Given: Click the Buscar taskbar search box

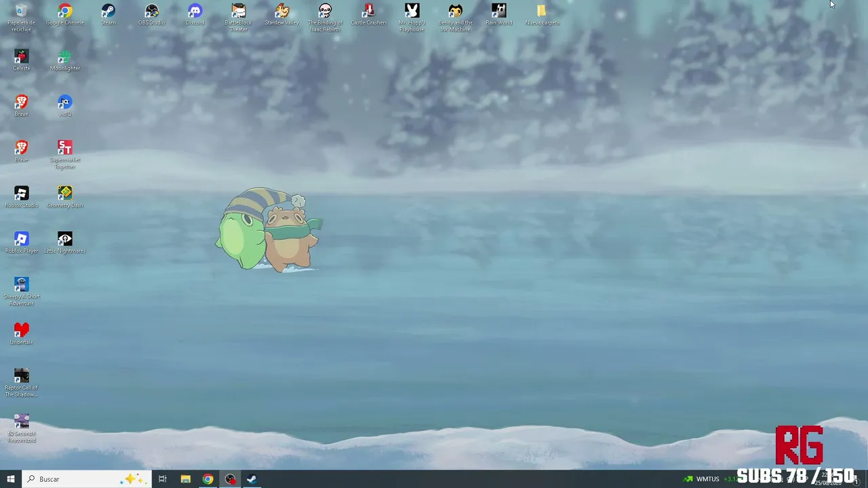Looking at the screenshot, I should tap(86, 479).
